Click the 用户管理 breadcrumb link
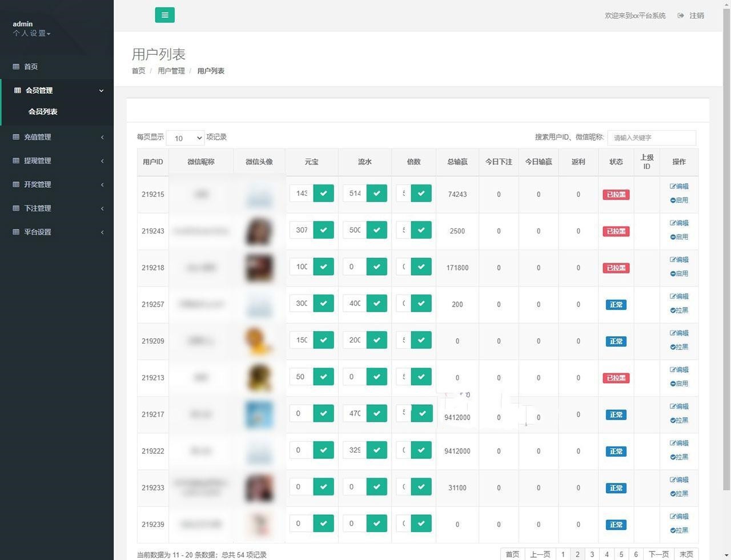731x560 pixels. tap(171, 71)
